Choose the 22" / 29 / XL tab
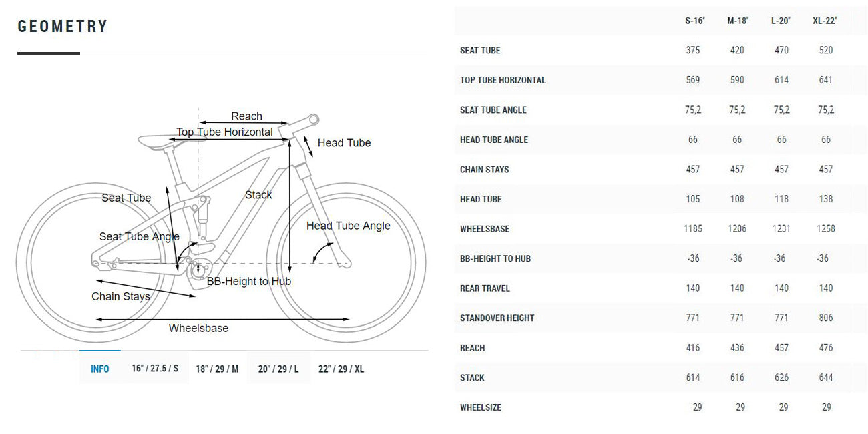The width and height of the screenshot is (868, 434). tap(341, 369)
